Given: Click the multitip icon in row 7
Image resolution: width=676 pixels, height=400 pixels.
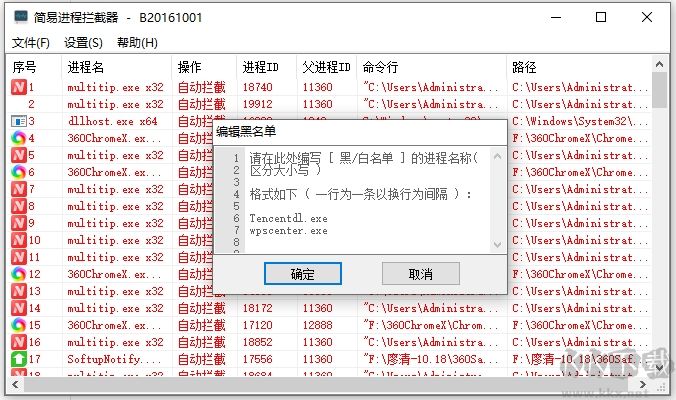Looking at the screenshot, I should coord(19,189).
